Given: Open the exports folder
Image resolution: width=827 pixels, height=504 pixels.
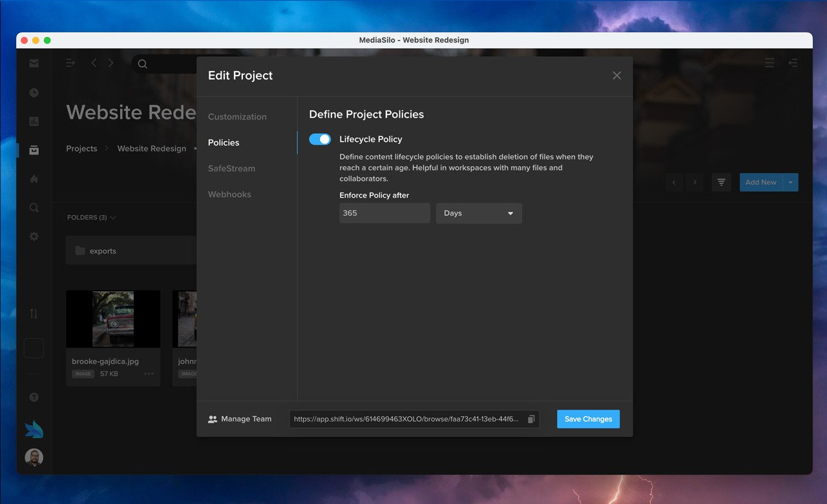Looking at the screenshot, I should pyautogui.click(x=131, y=251).
